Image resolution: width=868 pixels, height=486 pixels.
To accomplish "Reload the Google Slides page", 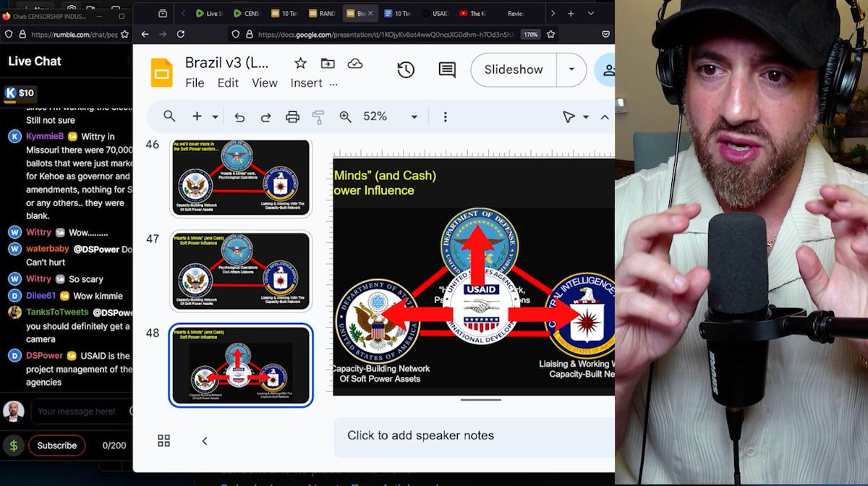I will [180, 34].
